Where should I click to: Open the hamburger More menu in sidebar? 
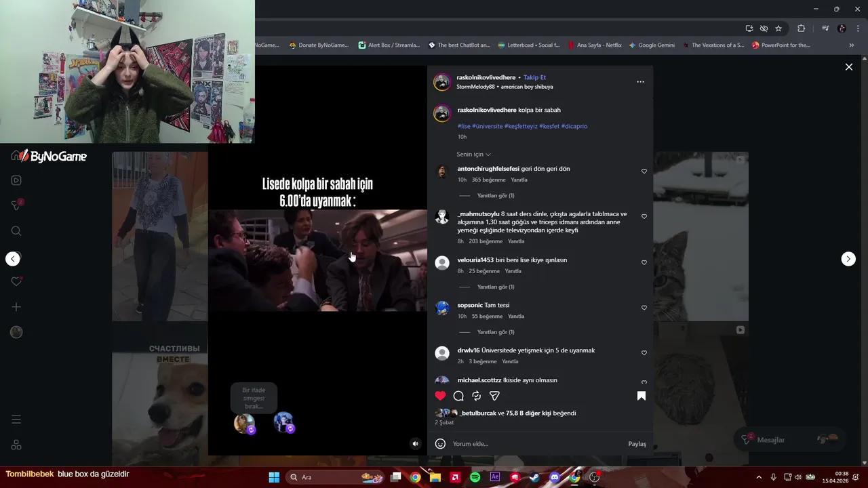16,420
